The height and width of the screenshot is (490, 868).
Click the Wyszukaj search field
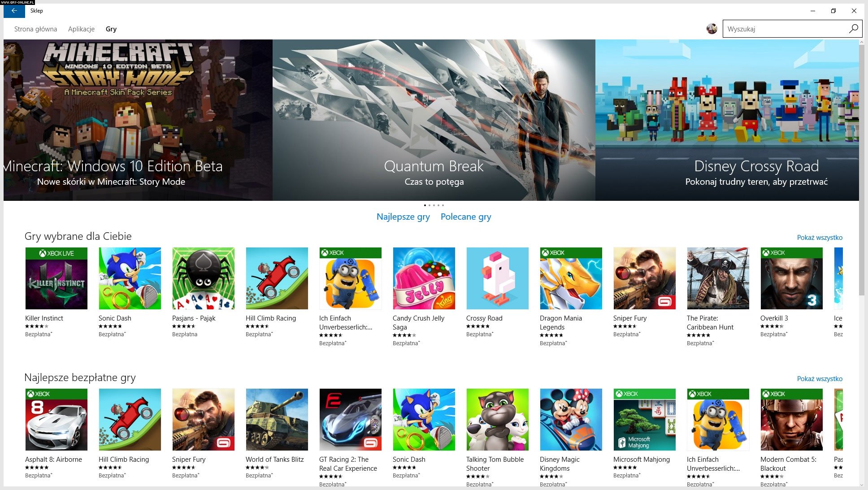(x=786, y=29)
